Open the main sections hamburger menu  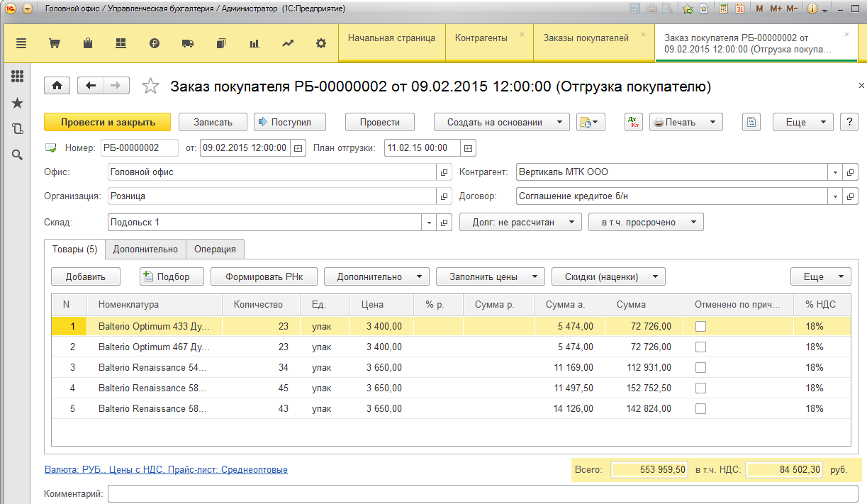tap(21, 43)
